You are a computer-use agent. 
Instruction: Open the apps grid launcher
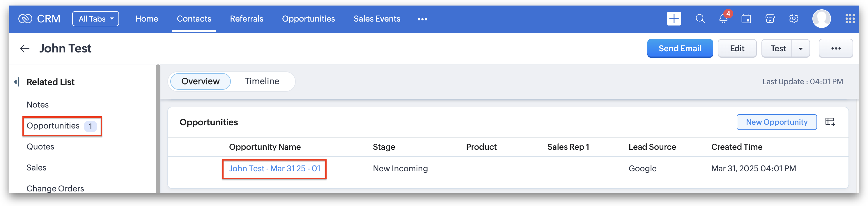click(x=850, y=19)
